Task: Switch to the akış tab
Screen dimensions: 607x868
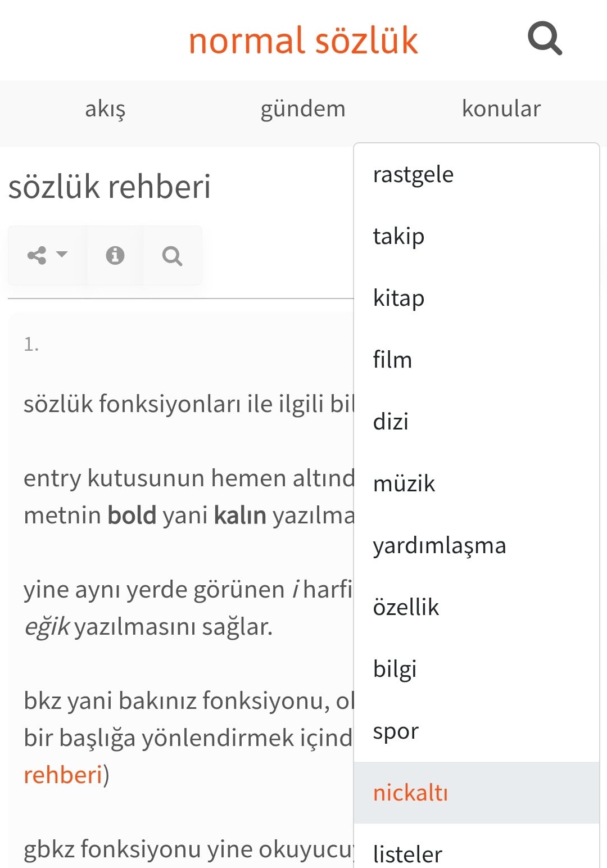Action: point(105,108)
